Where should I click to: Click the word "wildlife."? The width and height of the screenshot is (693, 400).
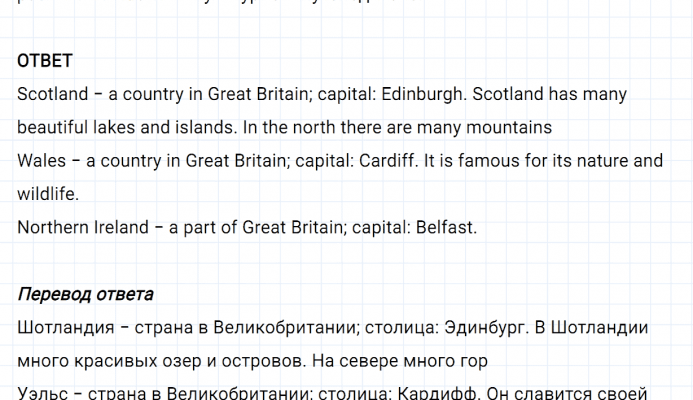pyautogui.click(x=48, y=193)
